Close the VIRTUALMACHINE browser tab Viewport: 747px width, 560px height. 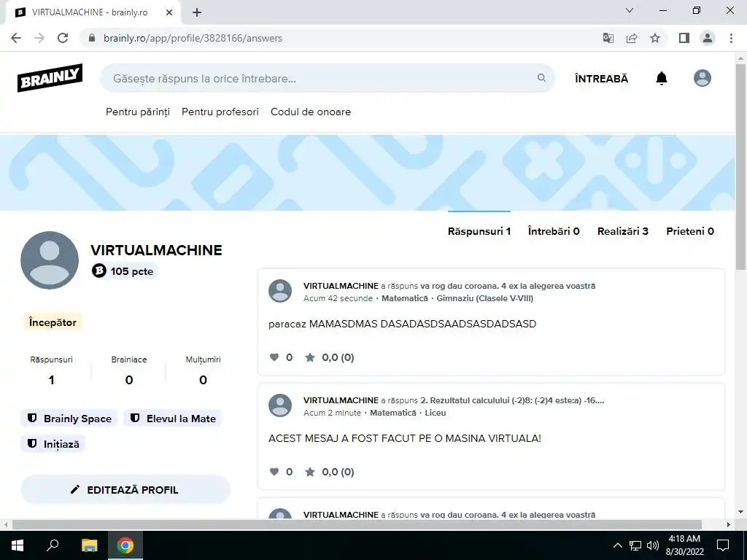point(169,12)
